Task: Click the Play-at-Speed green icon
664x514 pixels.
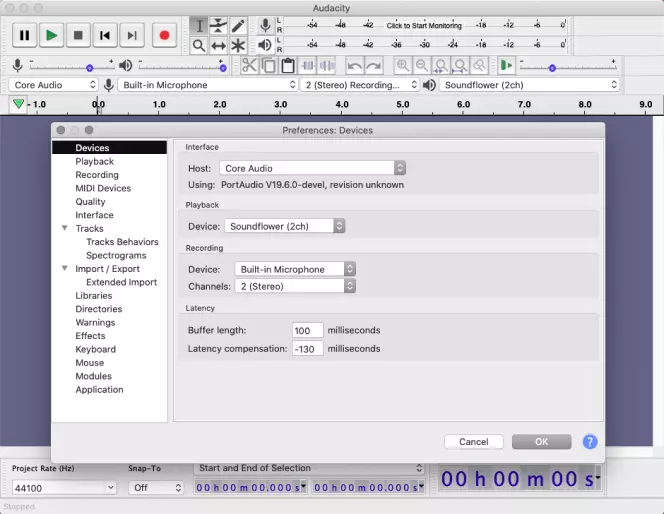Action: coord(506,66)
